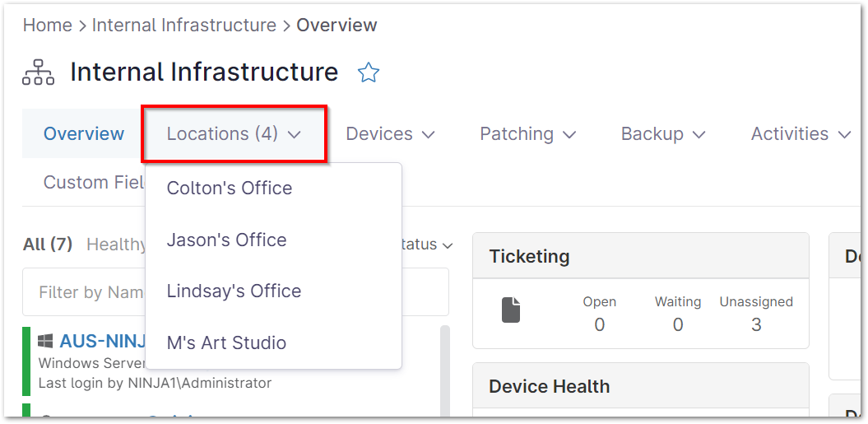Click the organization hierarchy icon
The image size is (868, 424).
point(38,73)
